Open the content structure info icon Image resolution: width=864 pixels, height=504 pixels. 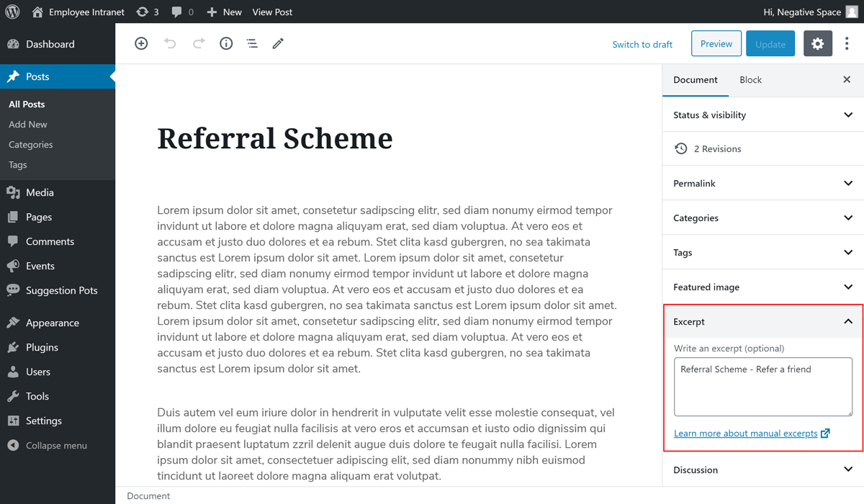226,44
